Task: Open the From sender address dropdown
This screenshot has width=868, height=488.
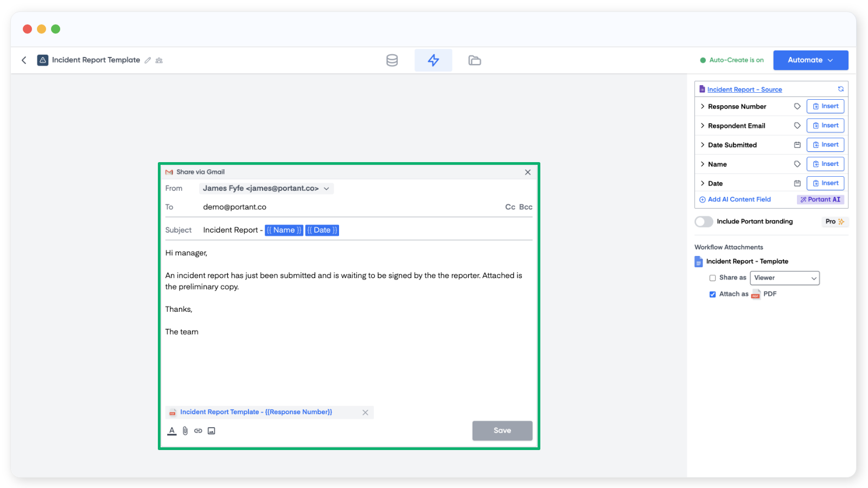Action: [x=266, y=188]
